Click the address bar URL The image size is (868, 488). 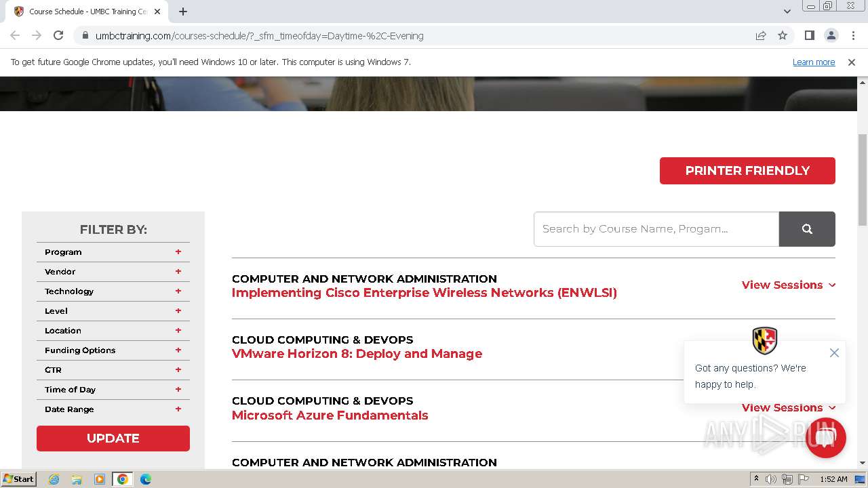(259, 36)
